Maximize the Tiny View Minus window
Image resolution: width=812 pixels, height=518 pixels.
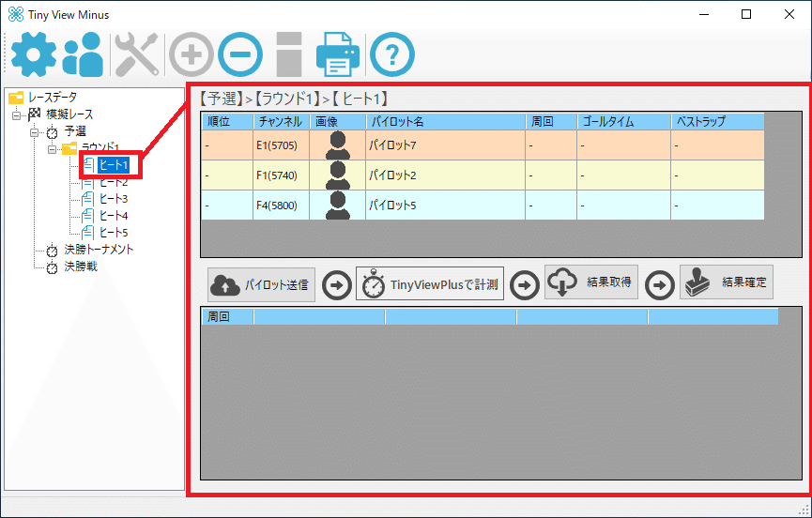tap(746, 14)
